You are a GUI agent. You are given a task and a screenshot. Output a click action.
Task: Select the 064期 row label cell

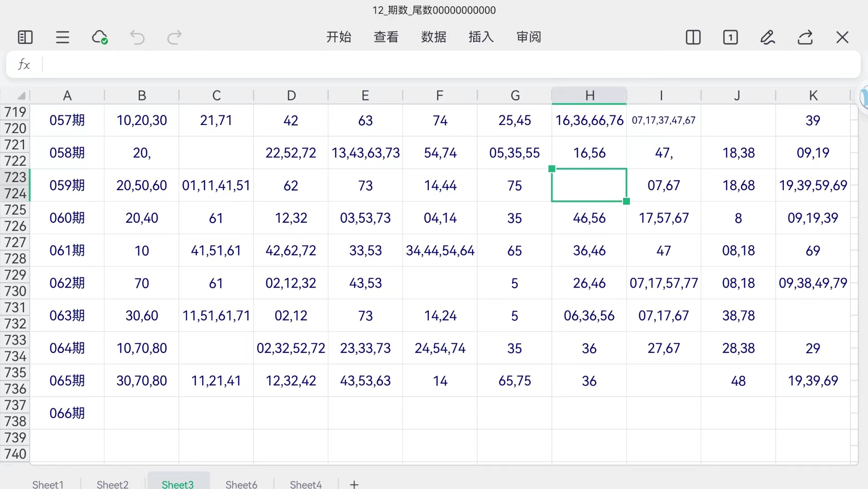coord(67,348)
